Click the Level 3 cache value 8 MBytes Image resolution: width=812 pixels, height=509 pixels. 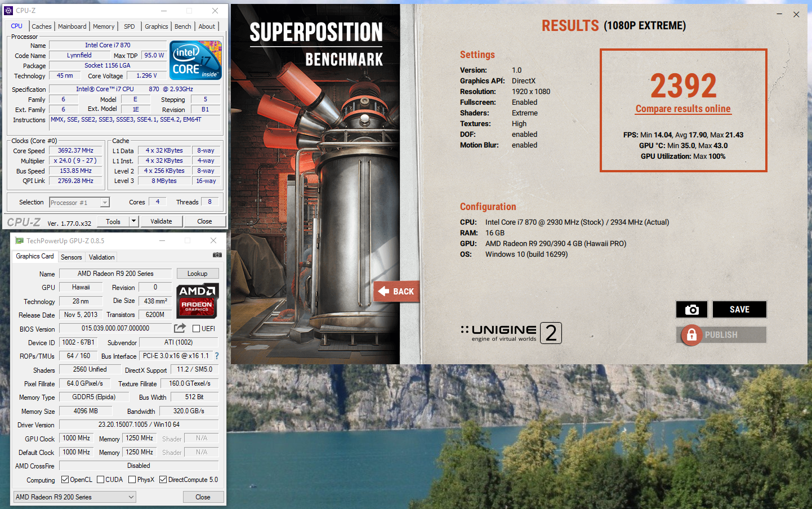click(164, 181)
